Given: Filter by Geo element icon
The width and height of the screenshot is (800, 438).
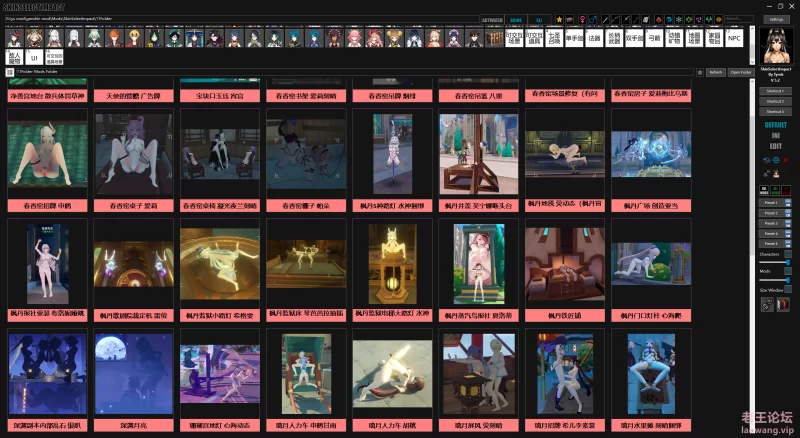Looking at the screenshot, I should pyautogui.click(x=718, y=19).
